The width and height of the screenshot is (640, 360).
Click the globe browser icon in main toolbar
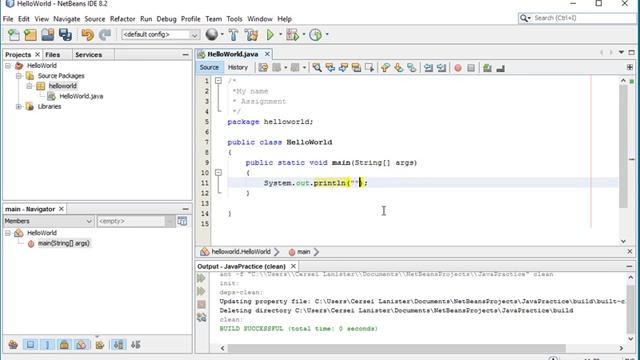coord(211,35)
